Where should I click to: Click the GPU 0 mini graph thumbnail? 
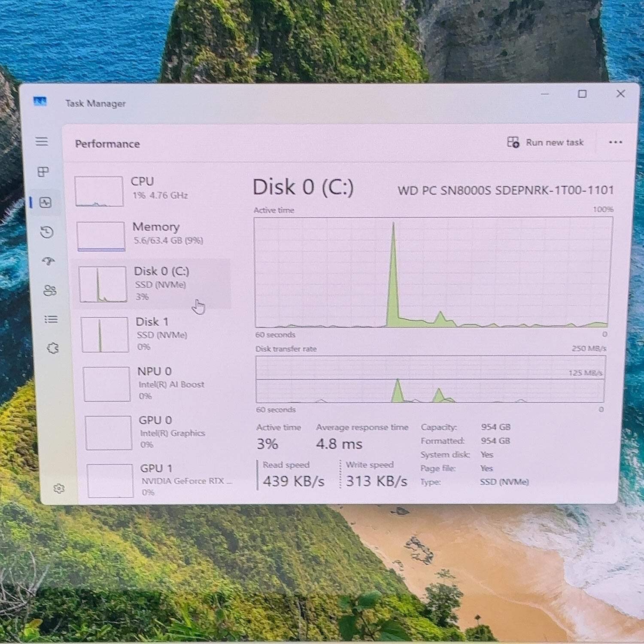point(108,433)
